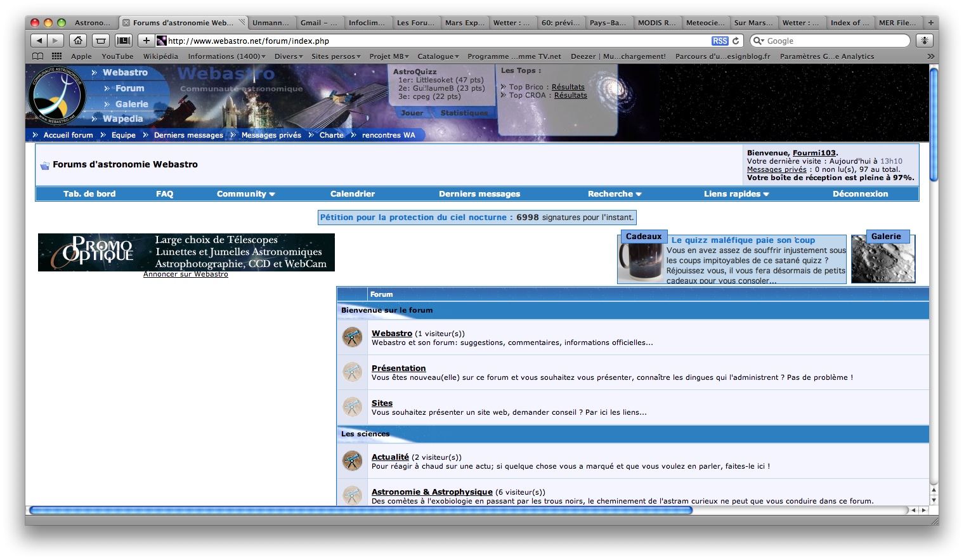
Task: Show all bookmarks via open-book icon
Action: point(38,56)
